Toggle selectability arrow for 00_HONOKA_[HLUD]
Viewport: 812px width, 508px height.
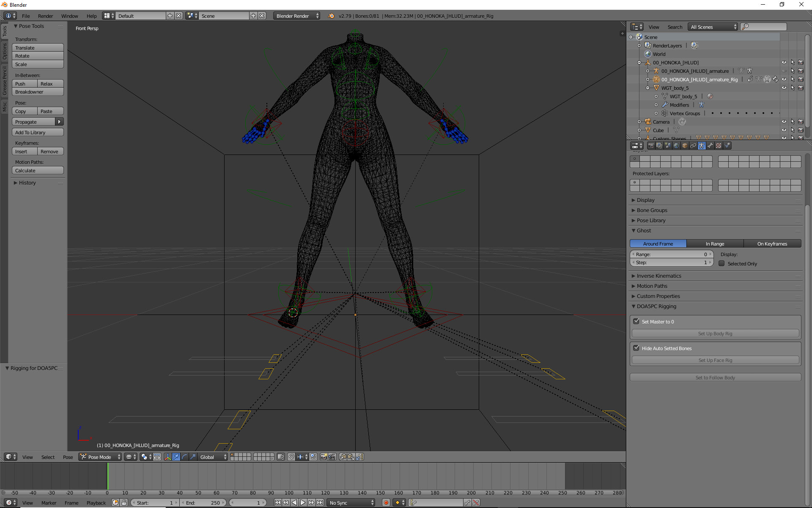pos(793,62)
